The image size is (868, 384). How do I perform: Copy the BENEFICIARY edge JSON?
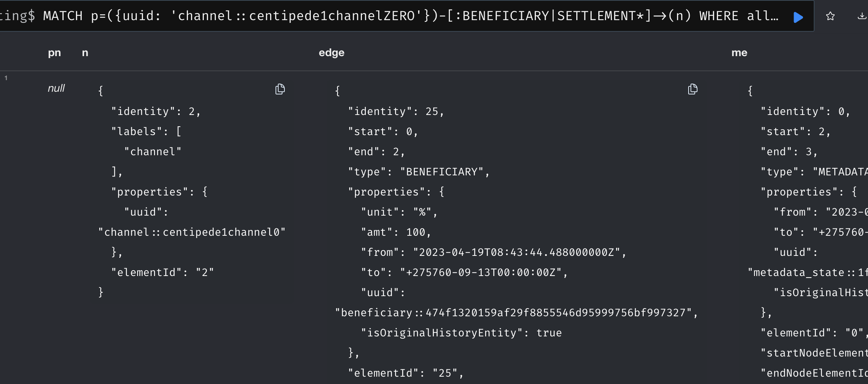pos(693,89)
